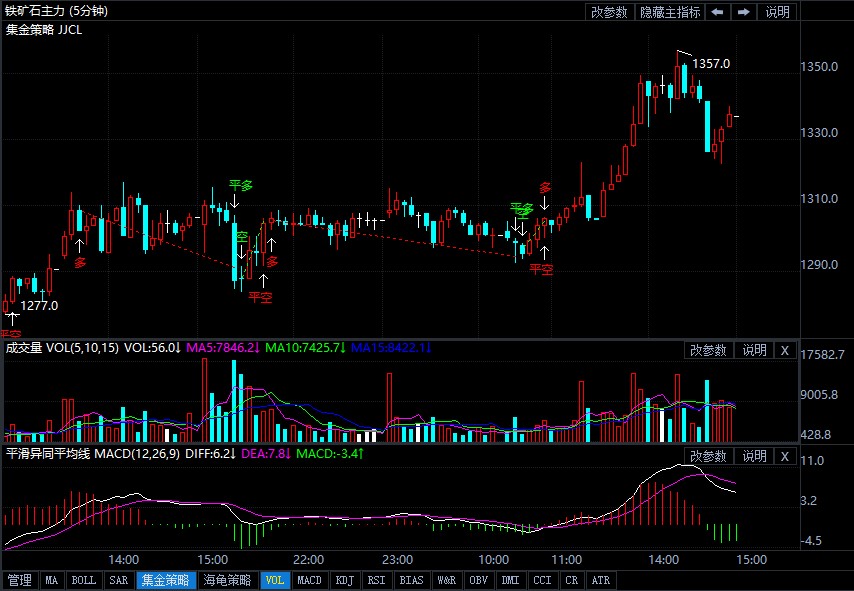Screen dimensions: 854x591
Task: Click 说明 in the MACD panel
Action: (754, 456)
